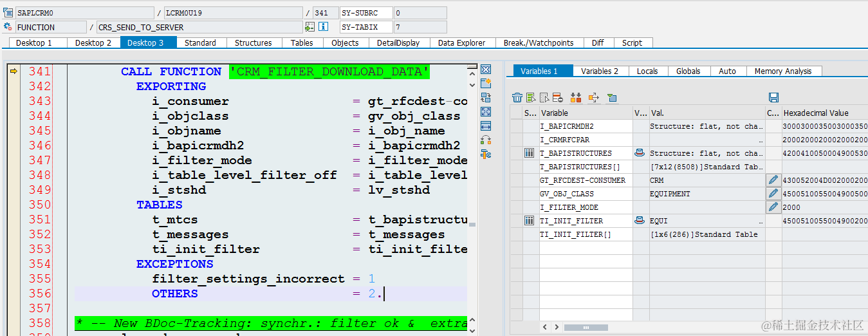The height and width of the screenshot is (336, 868).
Task: Click the full-screen tool icon beside the editor
Action: click(486, 111)
